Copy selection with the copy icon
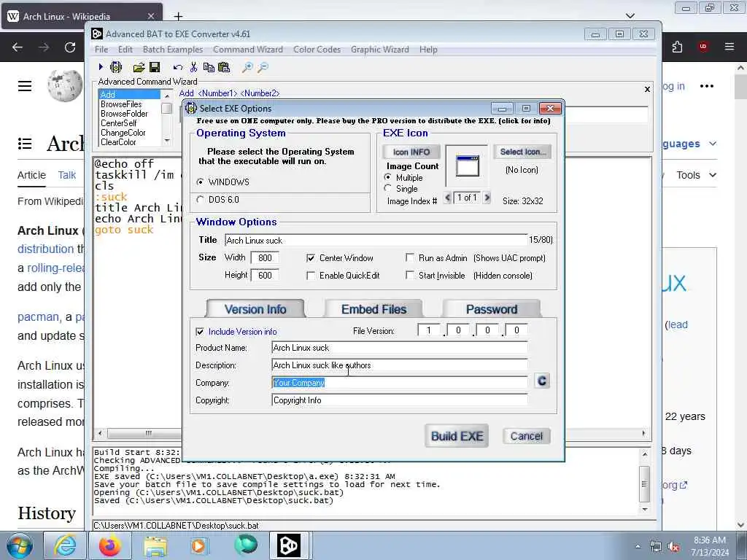747x560 pixels. click(209, 67)
